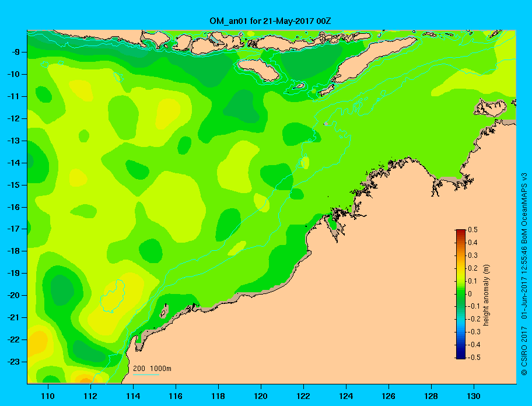Click latitude label -18 on the y-axis
Image resolution: width=532 pixels, height=406 pixels.
coord(14,251)
